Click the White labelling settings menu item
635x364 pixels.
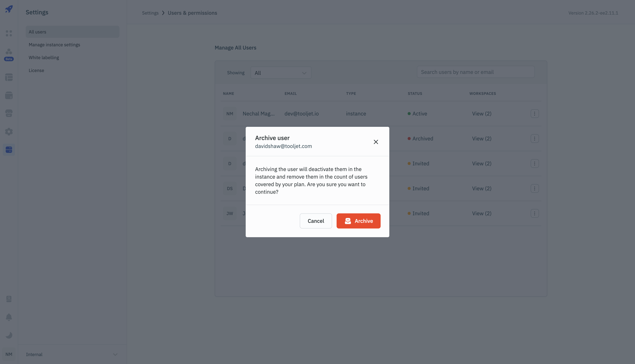(x=44, y=57)
